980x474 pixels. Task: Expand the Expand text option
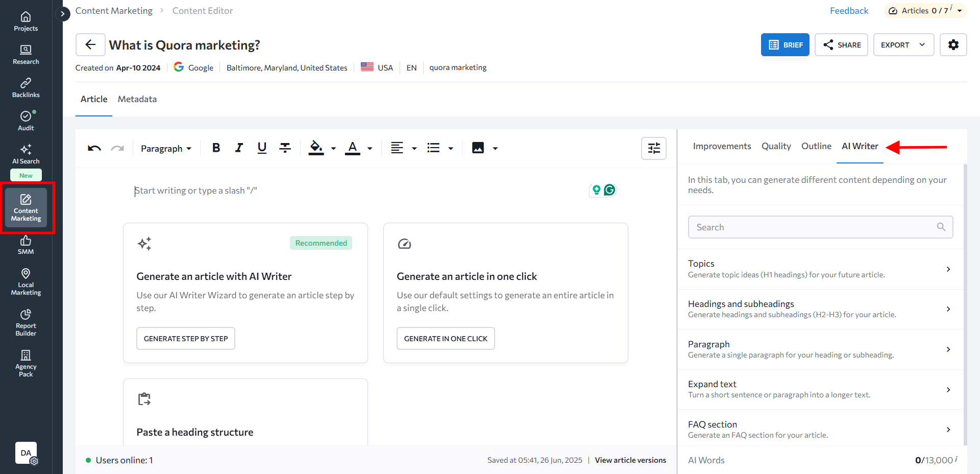pyautogui.click(x=820, y=389)
